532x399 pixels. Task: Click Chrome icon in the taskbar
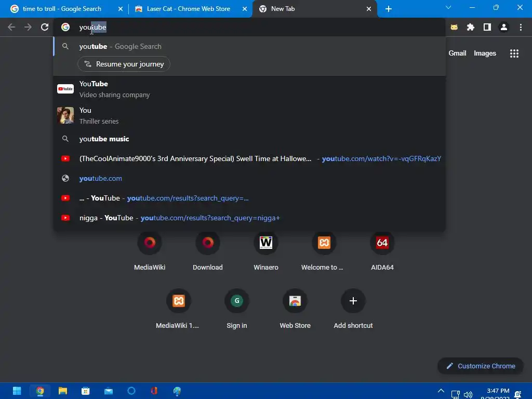39,391
